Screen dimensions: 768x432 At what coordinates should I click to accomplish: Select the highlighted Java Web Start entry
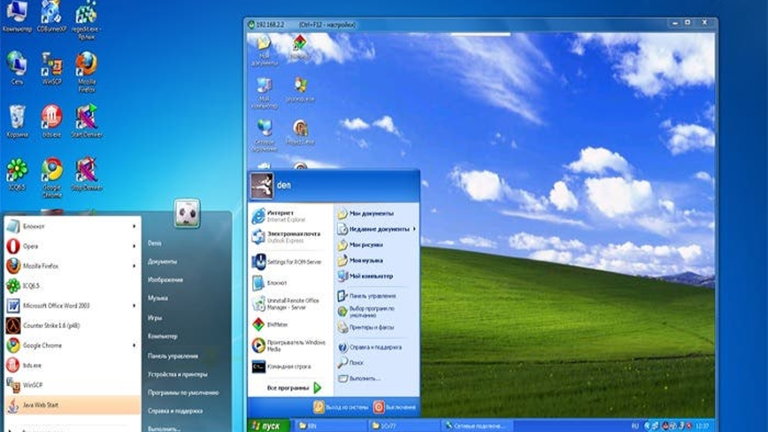tap(72, 405)
